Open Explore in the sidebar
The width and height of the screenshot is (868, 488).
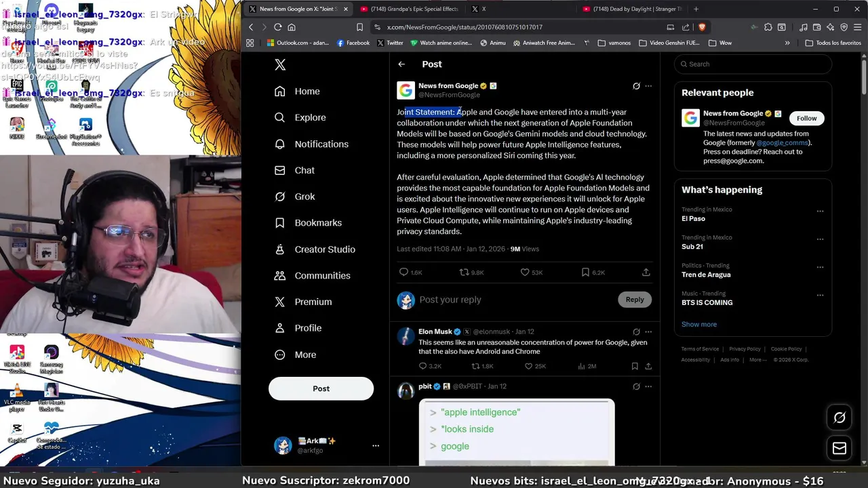click(x=300, y=117)
